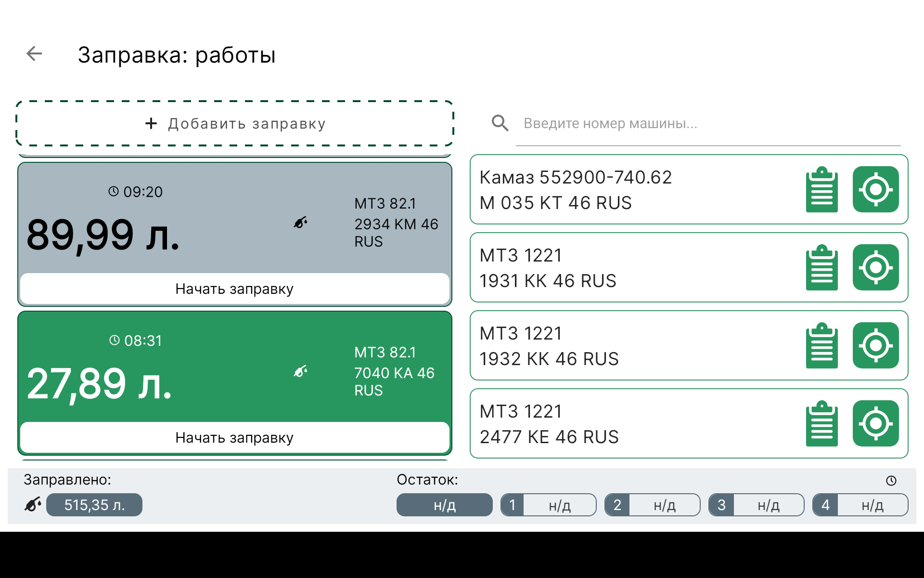The width and height of the screenshot is (924, 578).
Task: Click clock icon next to 09:20
Action: 114,191
